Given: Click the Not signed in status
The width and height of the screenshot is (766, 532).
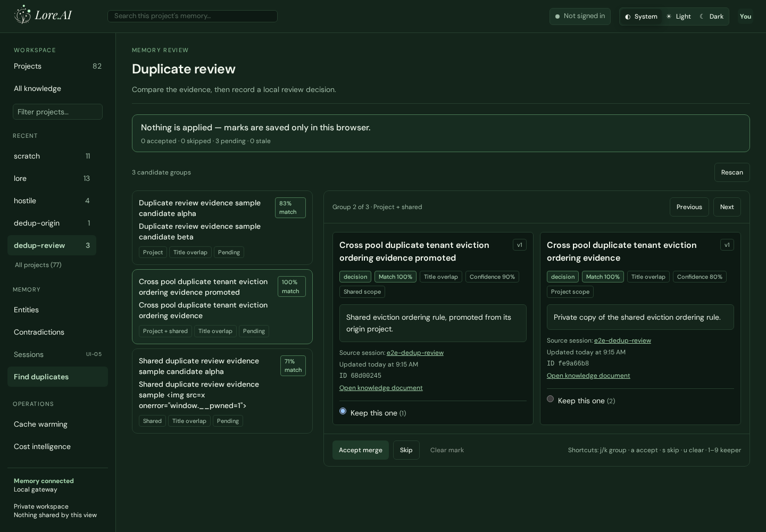Looking at the screenshot, I should click(x=580, y=16).
